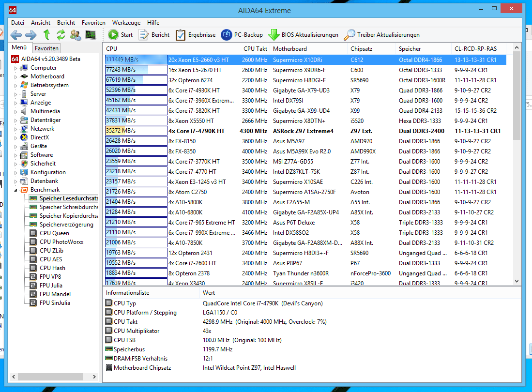This screenshot has width=532, height=392.
Task: Click the green Refresh arrows icon
Action: coord(61,34)
